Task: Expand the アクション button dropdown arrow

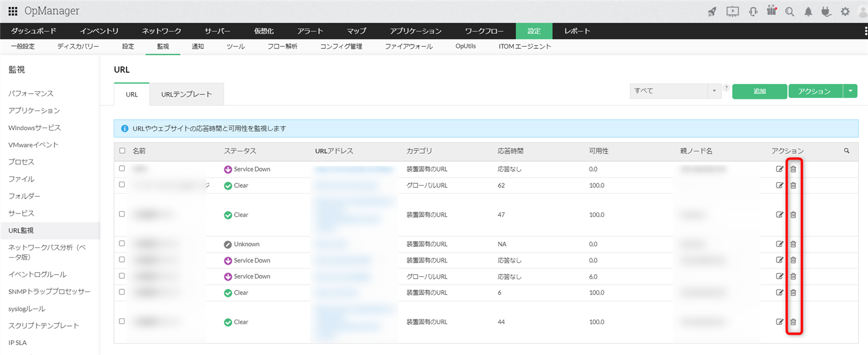Action: tap(851, 91)
